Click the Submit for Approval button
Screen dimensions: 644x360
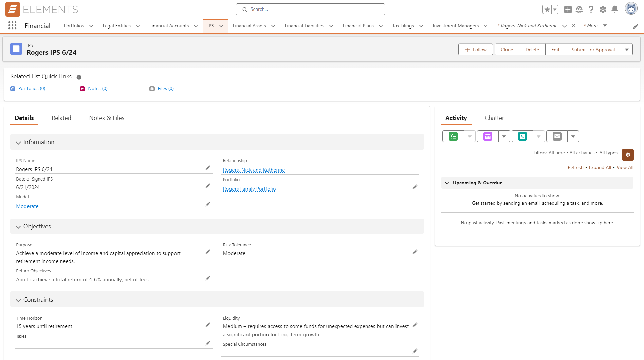(593, 50)
